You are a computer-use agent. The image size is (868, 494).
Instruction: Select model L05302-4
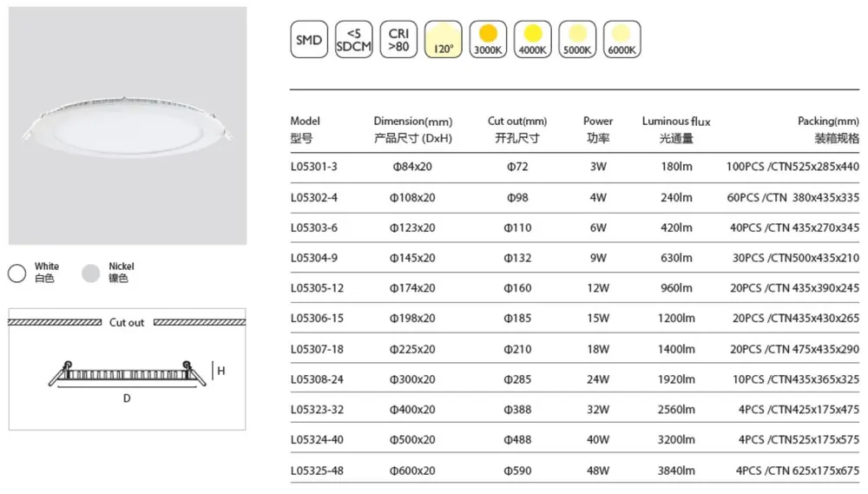click(314, 198)
